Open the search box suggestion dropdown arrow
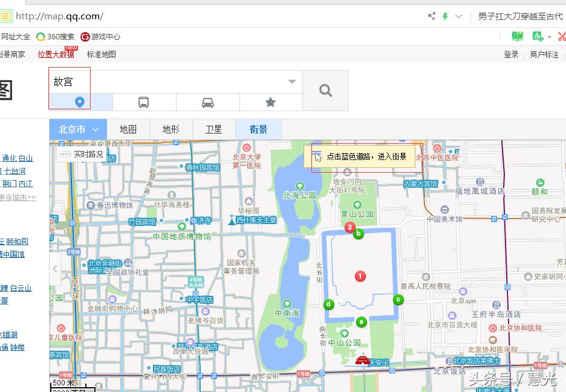The image size is (566, 392). tap(291, 81)
